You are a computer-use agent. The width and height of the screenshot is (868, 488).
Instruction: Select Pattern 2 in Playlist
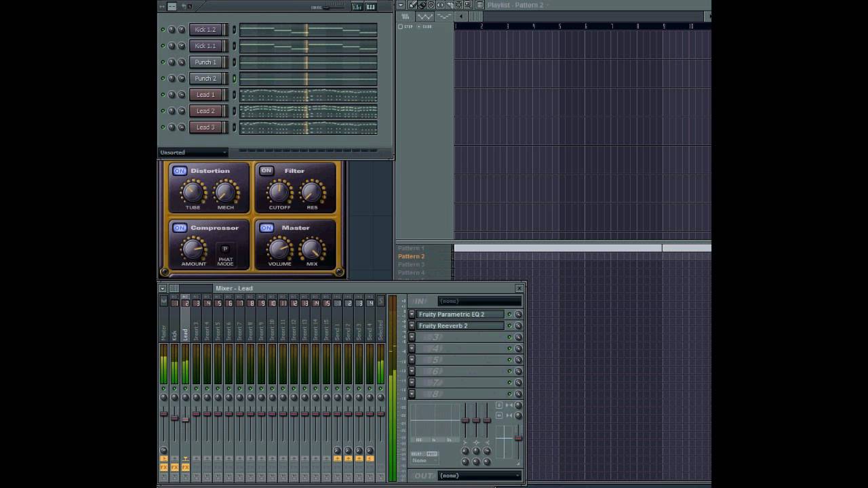pos(411,256)
